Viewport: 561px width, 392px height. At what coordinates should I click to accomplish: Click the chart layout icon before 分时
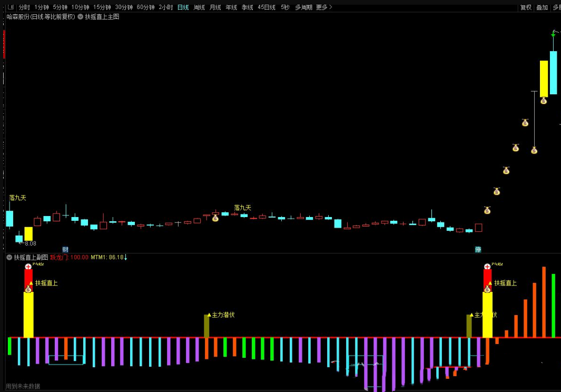click(x=11, y=7)
